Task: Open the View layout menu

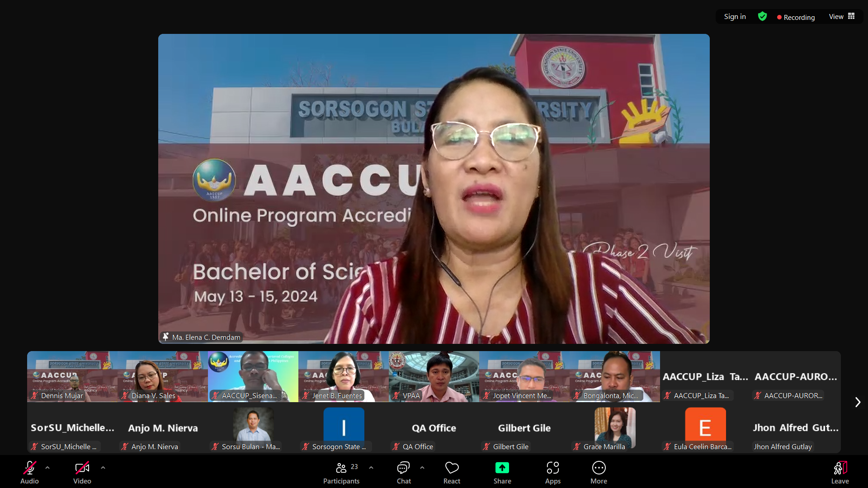Action: (x=841, y=17)
